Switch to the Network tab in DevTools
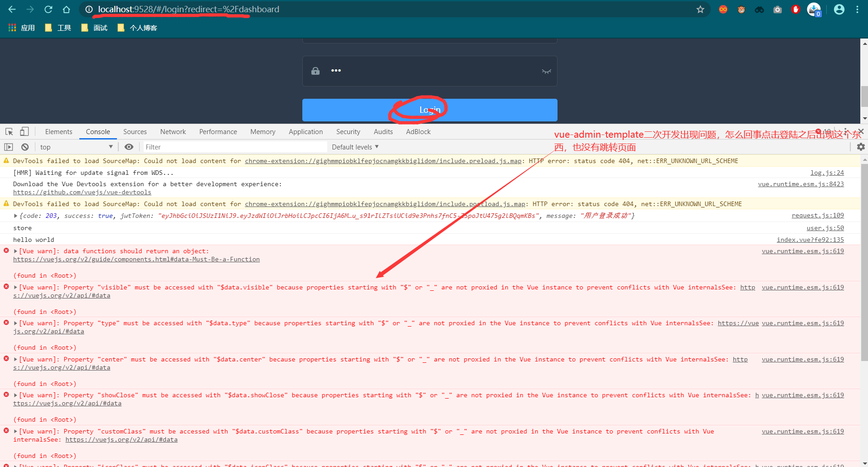 pyautogui.click(x=173, y=131)
